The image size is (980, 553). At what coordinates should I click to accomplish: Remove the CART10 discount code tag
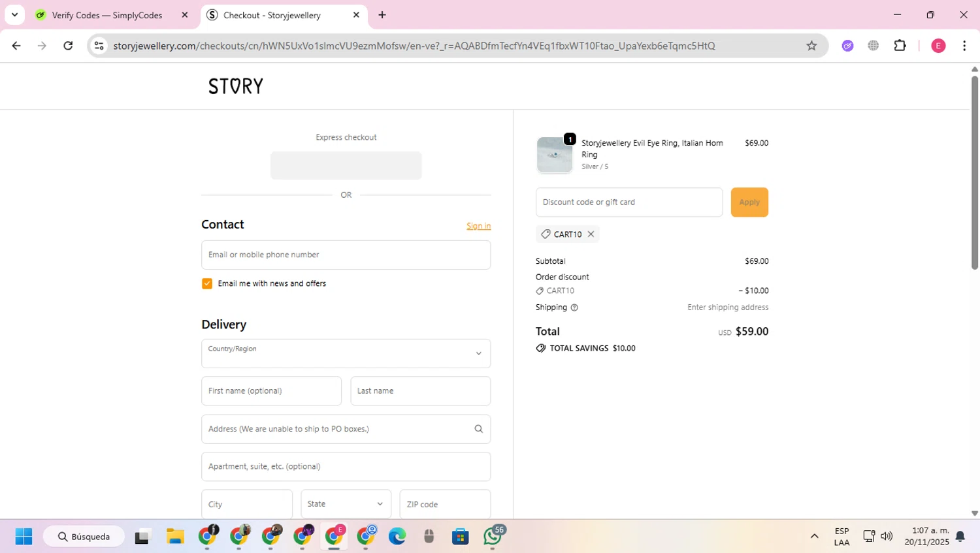pos(591,234)
